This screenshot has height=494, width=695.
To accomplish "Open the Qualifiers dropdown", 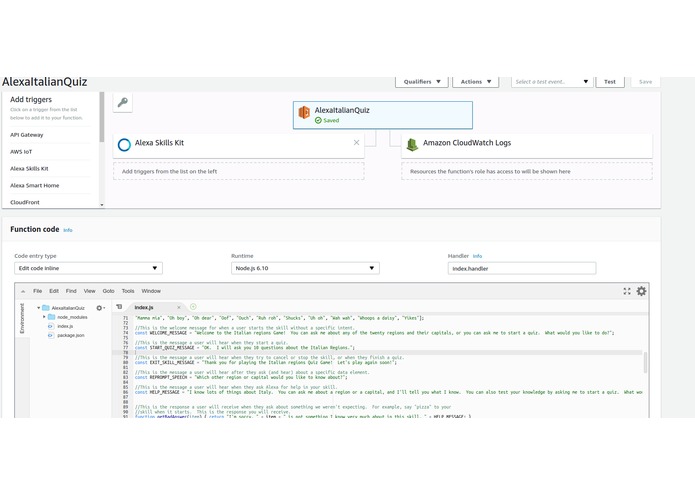I will point(422,82).
